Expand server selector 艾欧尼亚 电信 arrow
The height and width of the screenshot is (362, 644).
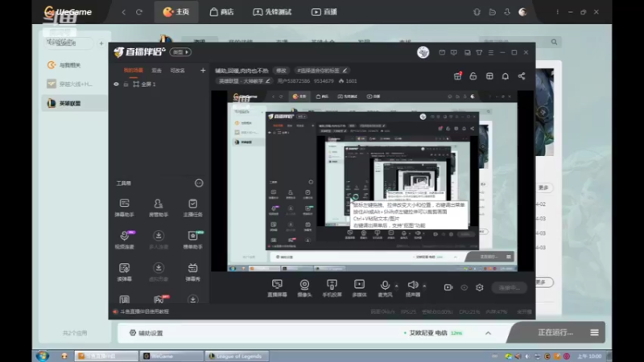click(x=488, y=333)
